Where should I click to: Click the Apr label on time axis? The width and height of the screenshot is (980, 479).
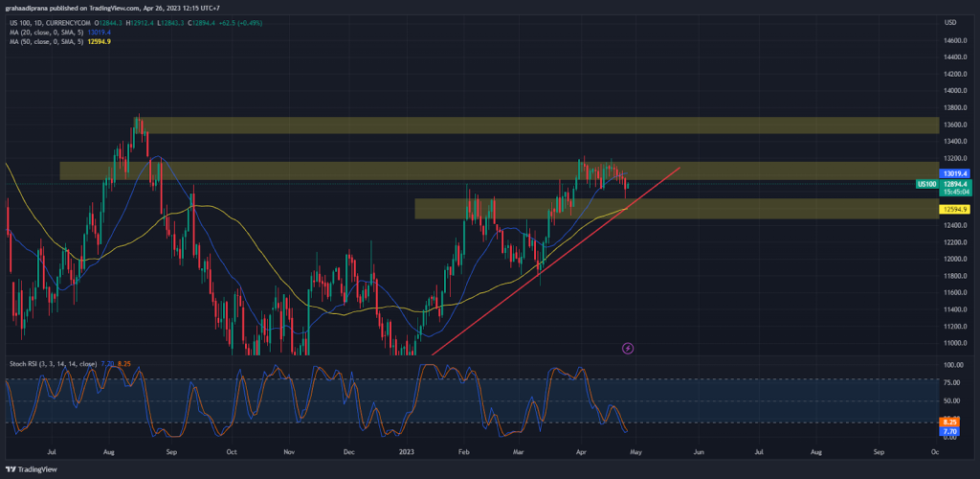(581, 451)
